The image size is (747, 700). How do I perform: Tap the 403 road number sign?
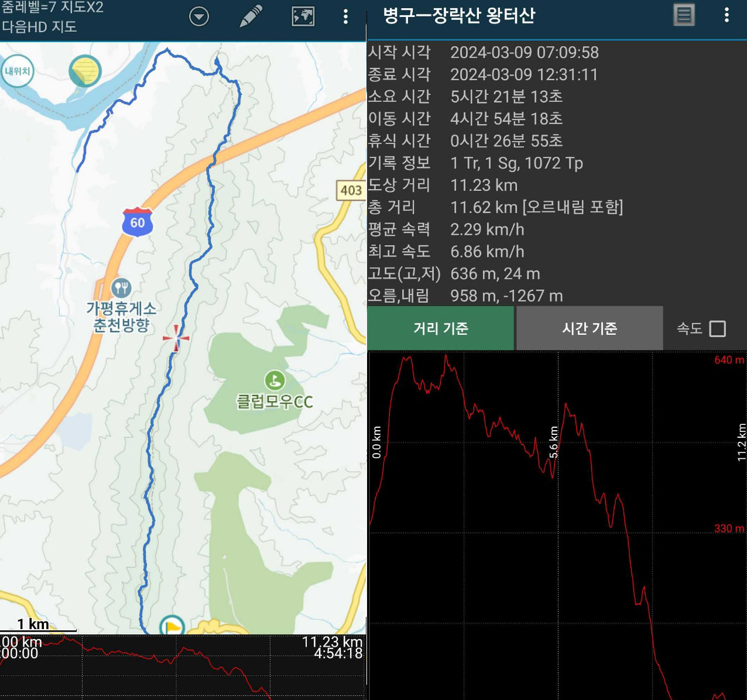click(x=351, y=190)
